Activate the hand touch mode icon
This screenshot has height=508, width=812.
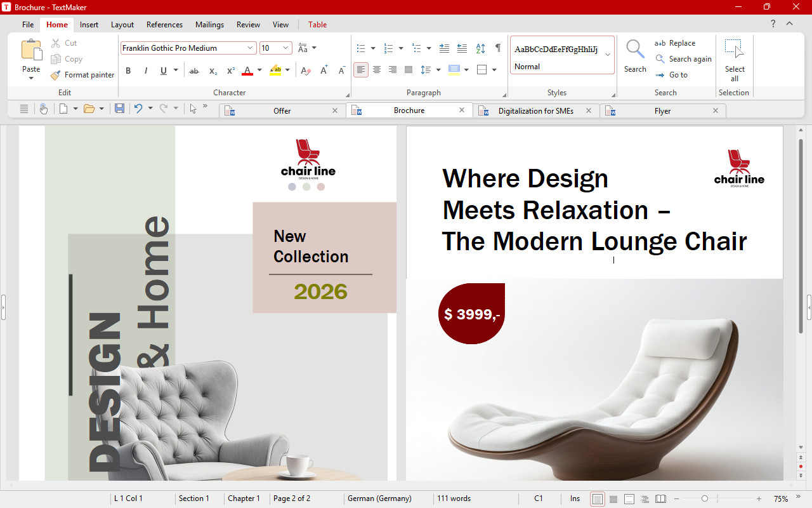(43, 109)
